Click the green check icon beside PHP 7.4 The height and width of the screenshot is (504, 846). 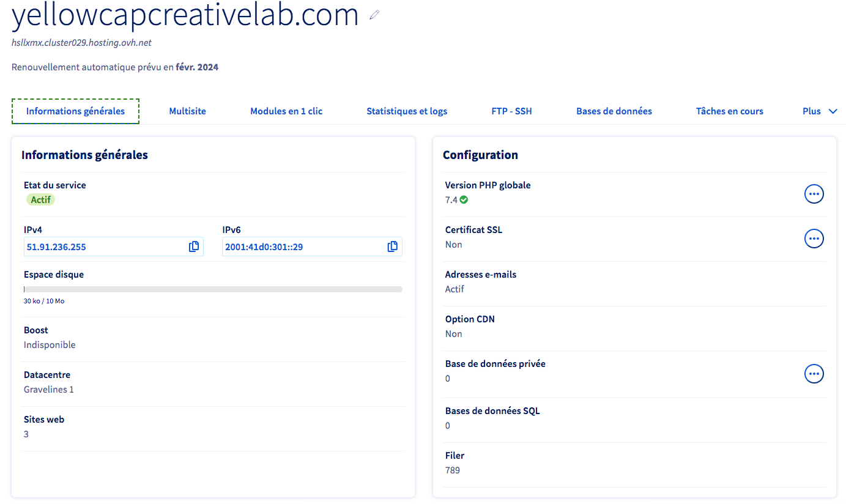click(464, 200)
